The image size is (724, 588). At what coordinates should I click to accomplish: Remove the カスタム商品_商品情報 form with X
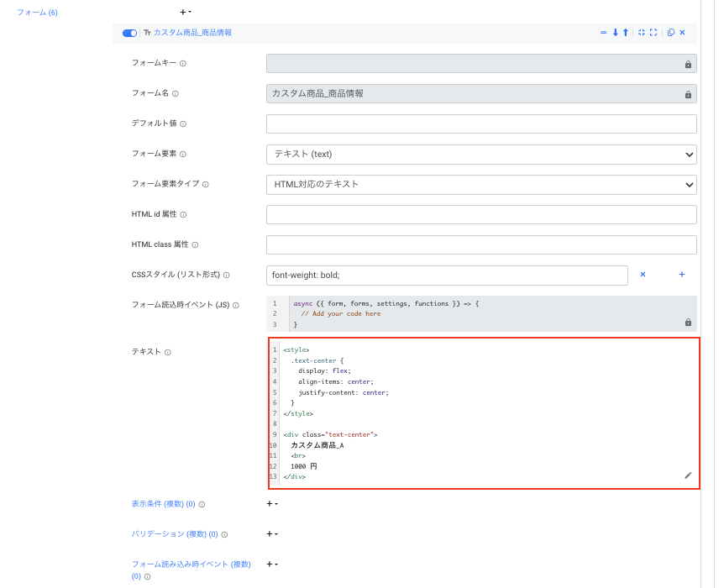coord(683,32)
